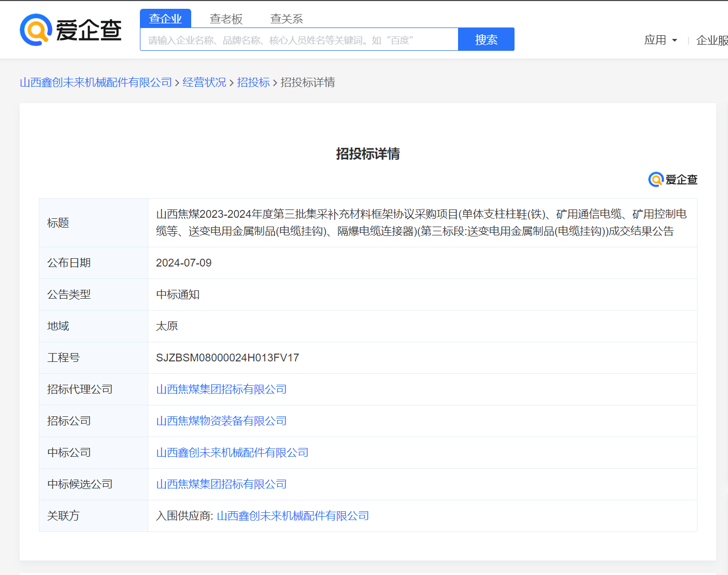This screenshot has height=575, width=728.
Task: Switch to the 查关系 tab
Action: point(287,19)
